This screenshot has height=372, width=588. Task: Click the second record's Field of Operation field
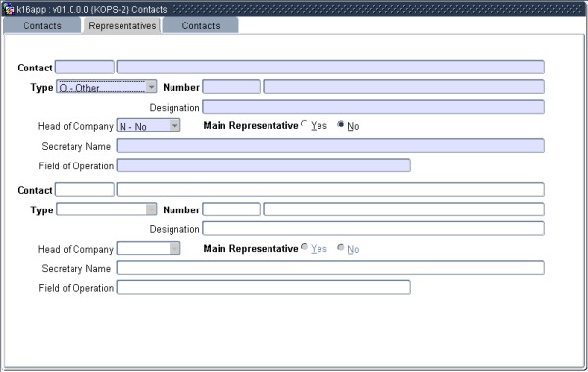[264, 288]
